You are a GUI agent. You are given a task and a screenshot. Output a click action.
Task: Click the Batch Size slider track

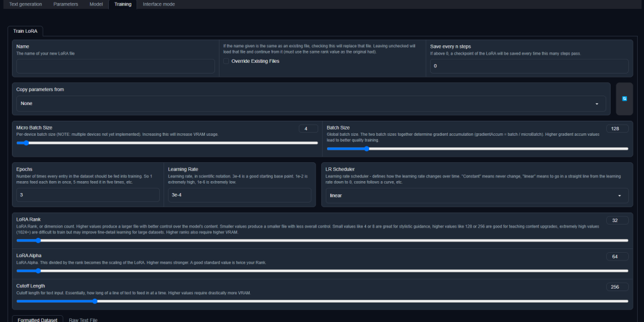(x=477, y=148)
